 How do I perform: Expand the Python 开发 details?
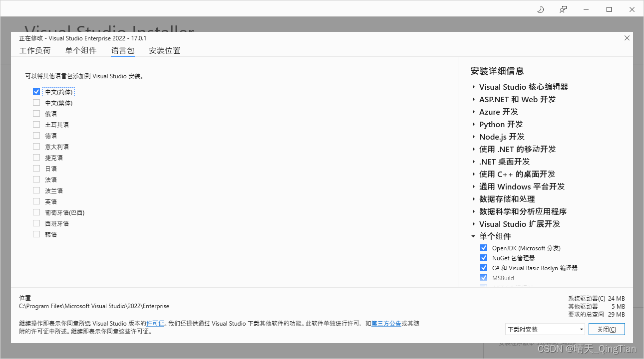473,124
